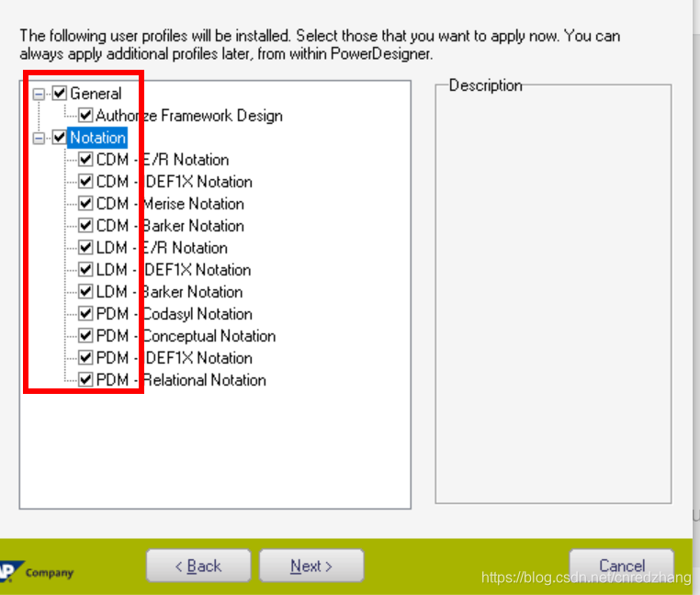The height and width of the screenshot is (595, 700).
Task: Toggle the PDM - IDEF1X Notation checkbox
Action: tap(85, 357)
